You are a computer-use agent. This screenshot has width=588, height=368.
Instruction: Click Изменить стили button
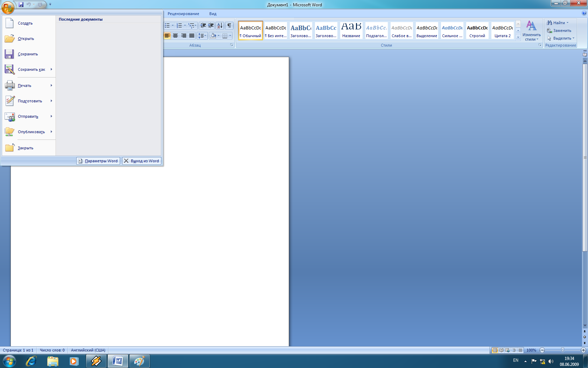coord(532,31)
